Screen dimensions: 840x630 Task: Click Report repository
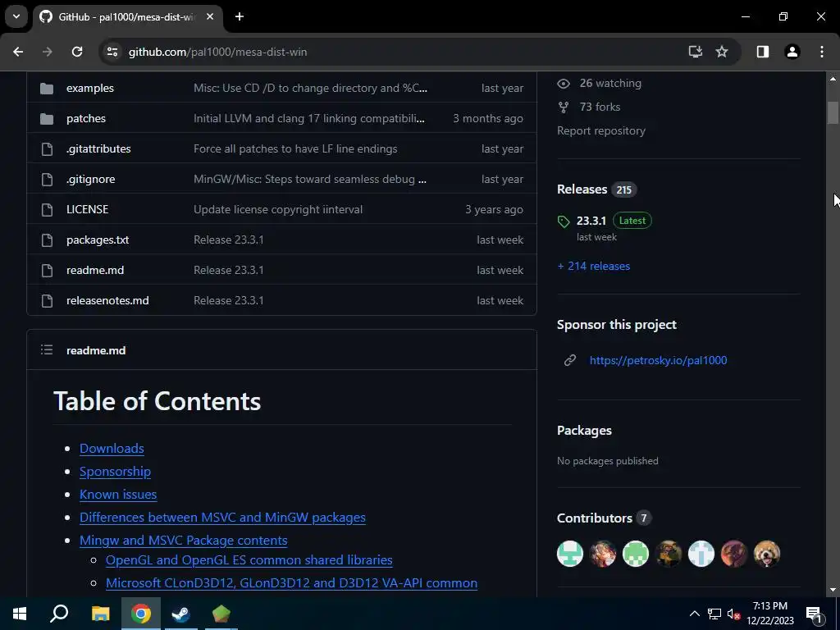point(601,130)
